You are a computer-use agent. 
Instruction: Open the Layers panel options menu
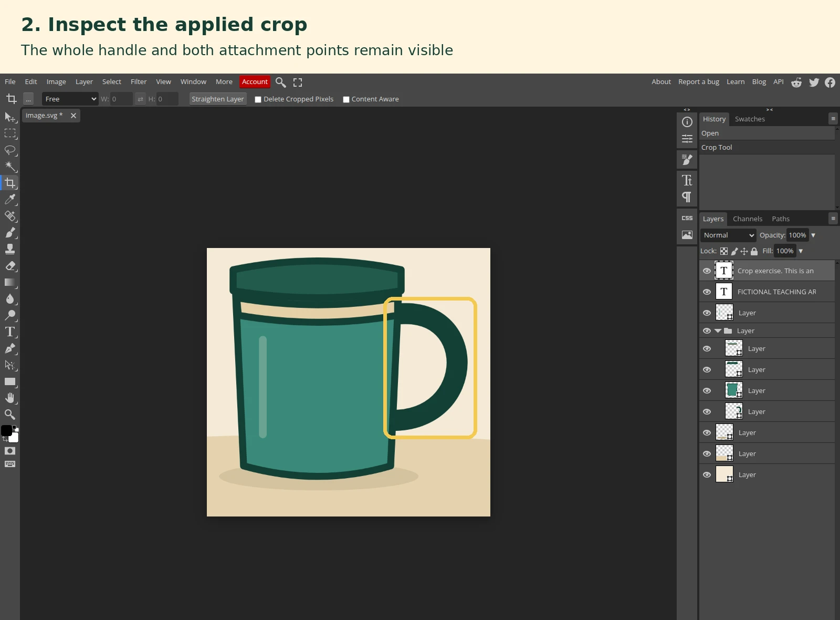click(833, 219)
